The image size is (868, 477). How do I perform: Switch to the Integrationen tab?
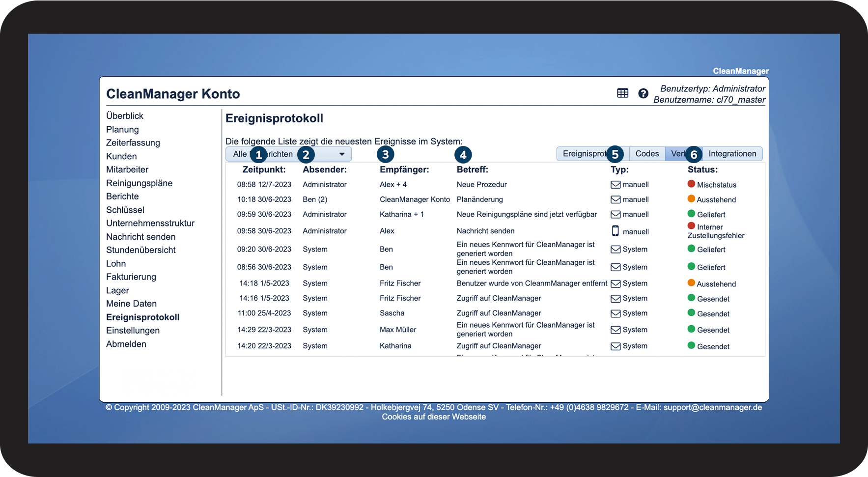tap(732, 154)
